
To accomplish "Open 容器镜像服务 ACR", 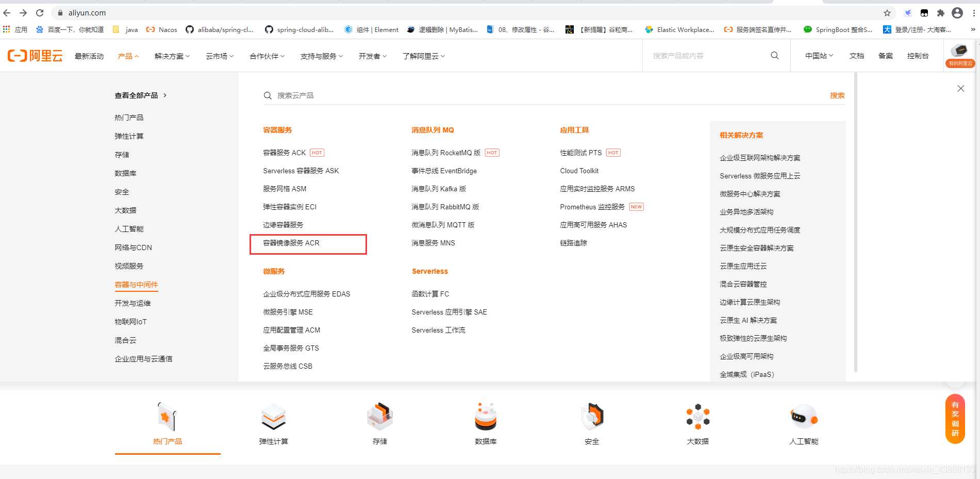I will pos(291,243).
